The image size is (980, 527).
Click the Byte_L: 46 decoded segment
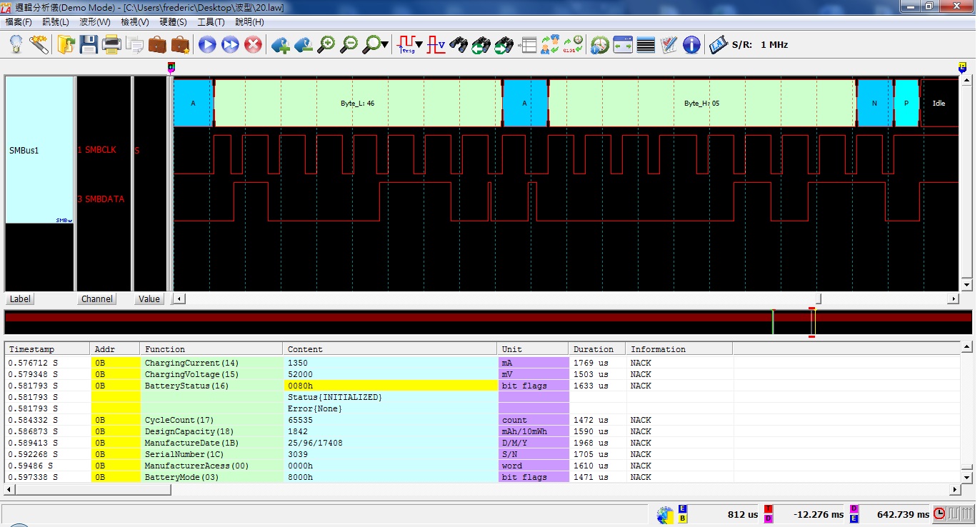pyautogui.click(x=358, y=103)
